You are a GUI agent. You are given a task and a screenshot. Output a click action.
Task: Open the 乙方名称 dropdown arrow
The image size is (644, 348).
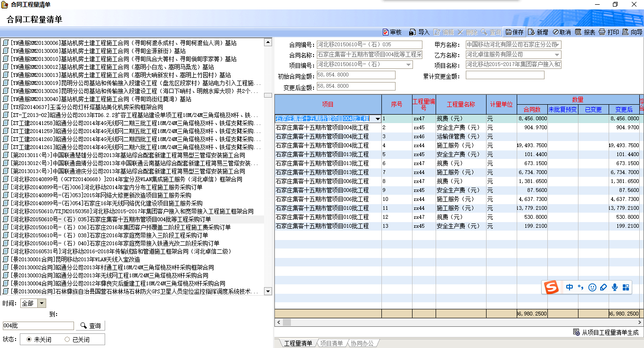(x=558, y=55)
